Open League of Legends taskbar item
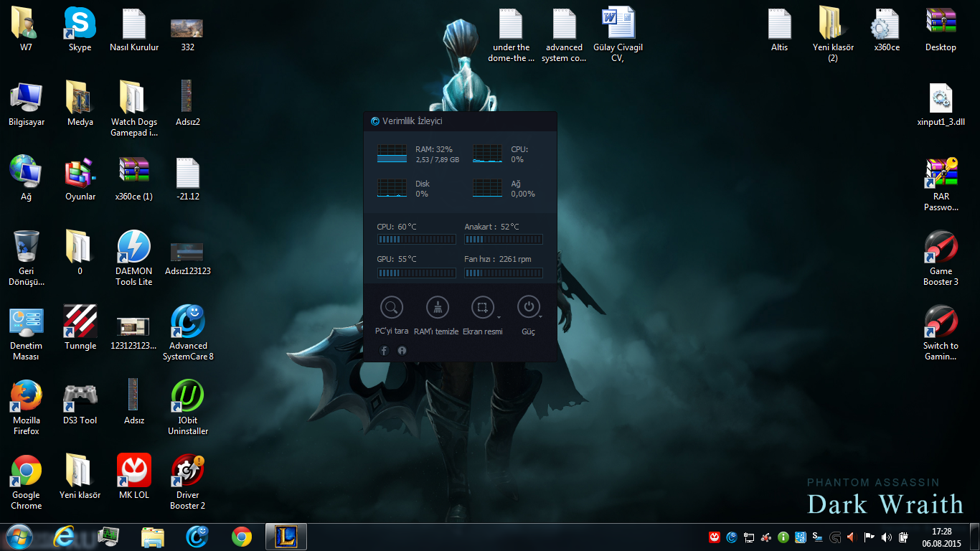 pos(286,537)
